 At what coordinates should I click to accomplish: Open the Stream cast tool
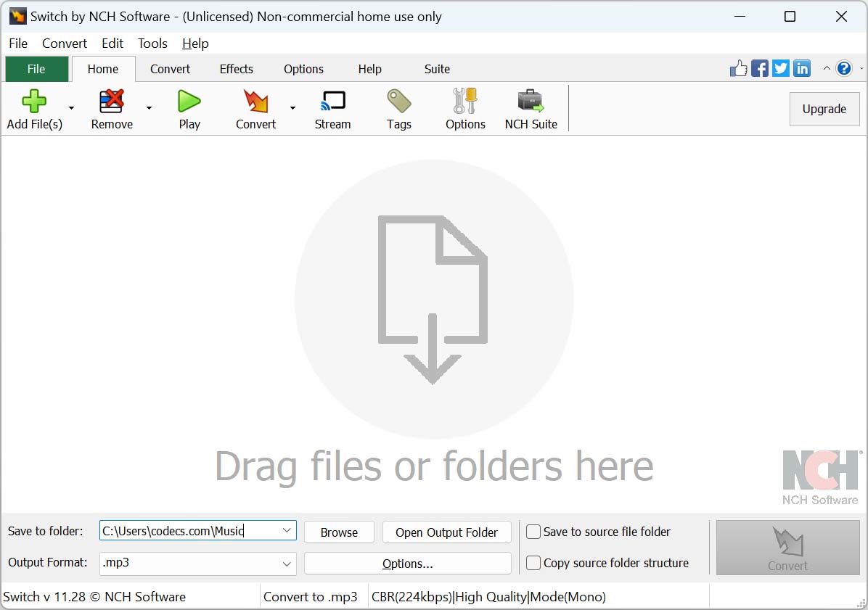click(x=332, y=102)
